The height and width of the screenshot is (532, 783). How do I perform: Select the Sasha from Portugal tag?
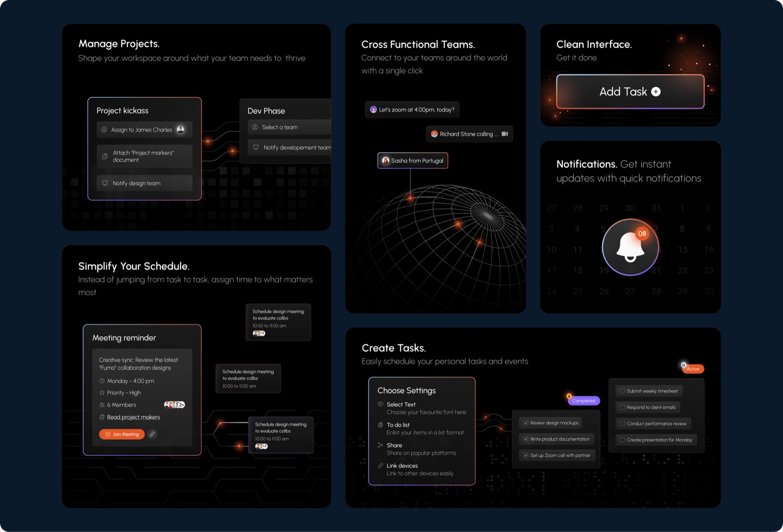click(x=413, y=160)
